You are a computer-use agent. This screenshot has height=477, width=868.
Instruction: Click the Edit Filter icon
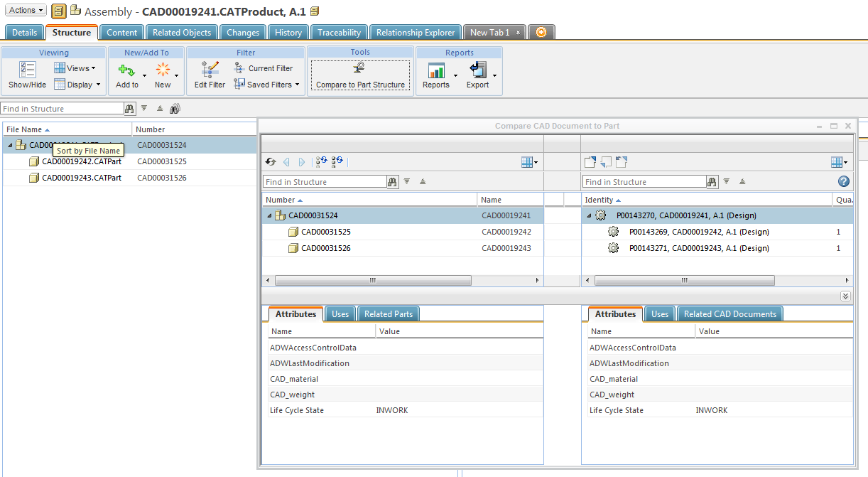tap(210, 70)
